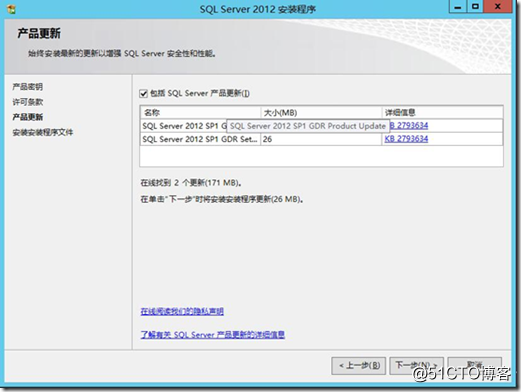Click the size value 26 cell
This screenshot has width=521, height=392.
pos(321,139)
